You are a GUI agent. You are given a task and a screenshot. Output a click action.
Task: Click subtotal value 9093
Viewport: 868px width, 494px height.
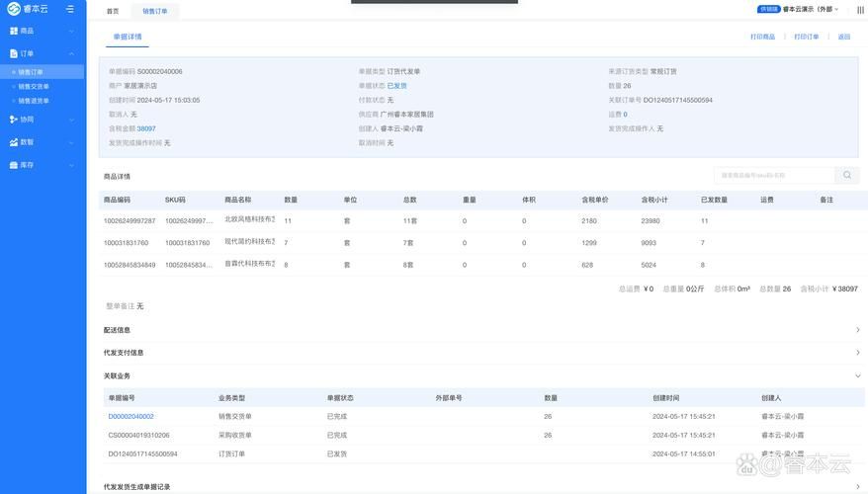point(649,243)
